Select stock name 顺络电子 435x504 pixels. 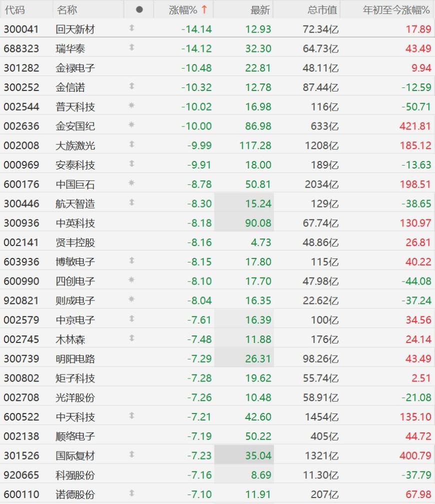click(x=75, y=436)
